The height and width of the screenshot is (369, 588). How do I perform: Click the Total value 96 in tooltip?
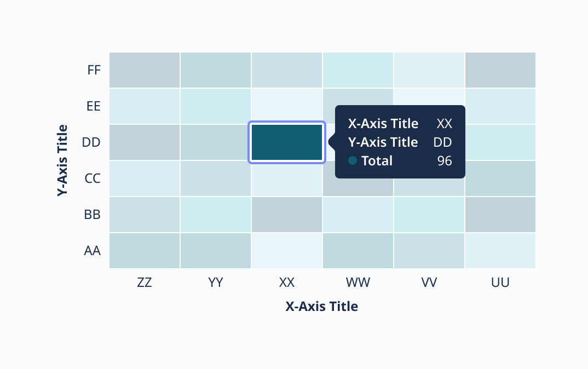445,160
